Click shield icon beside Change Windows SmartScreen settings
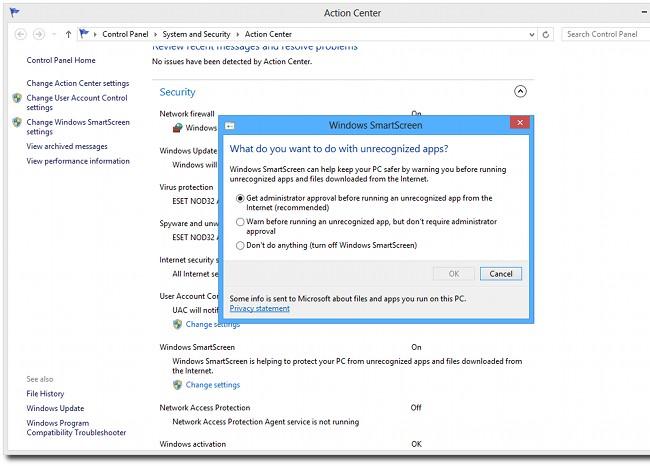 [x=17, y=122]
